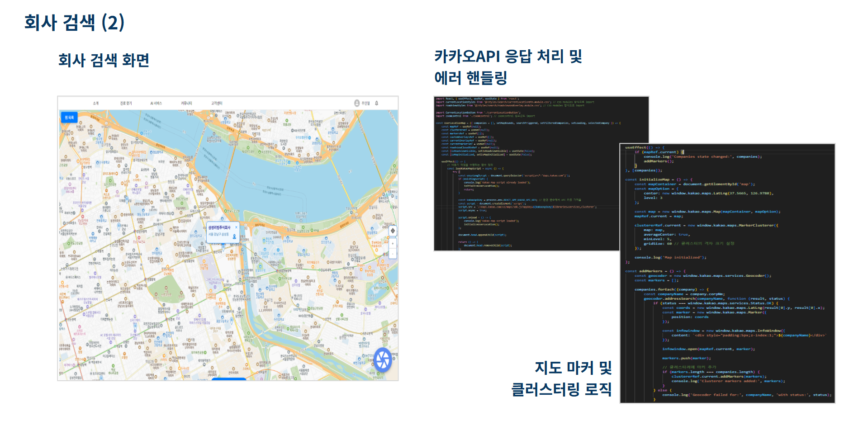Zoom out with the minus button
This screenshot has width=868, height=430.
click(x=393, y=254)
